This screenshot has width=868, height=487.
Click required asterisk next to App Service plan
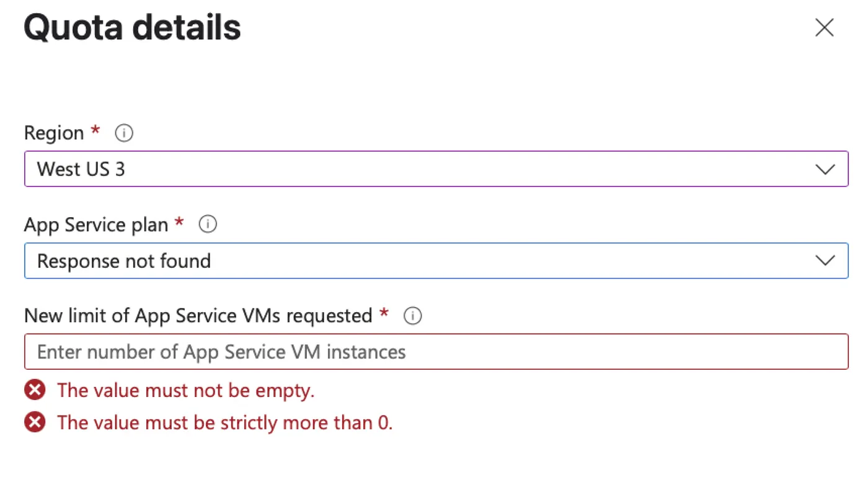point(179,221)
